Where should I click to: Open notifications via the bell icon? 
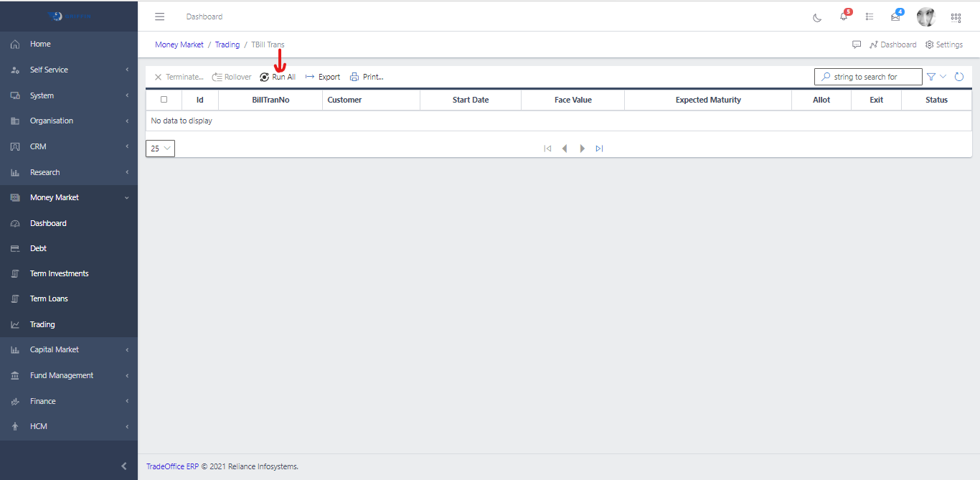844,17
